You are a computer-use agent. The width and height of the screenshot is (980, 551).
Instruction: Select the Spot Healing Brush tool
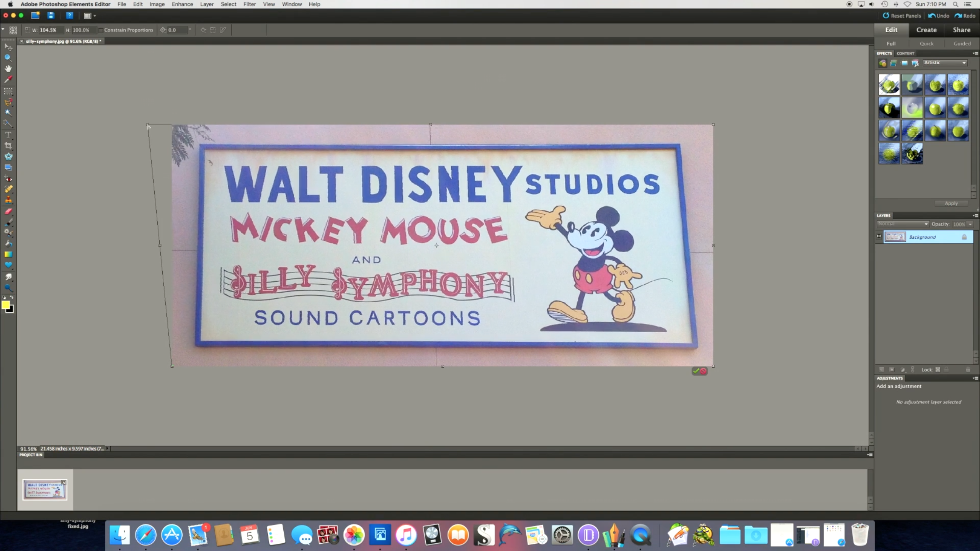(x=8, y=189)
